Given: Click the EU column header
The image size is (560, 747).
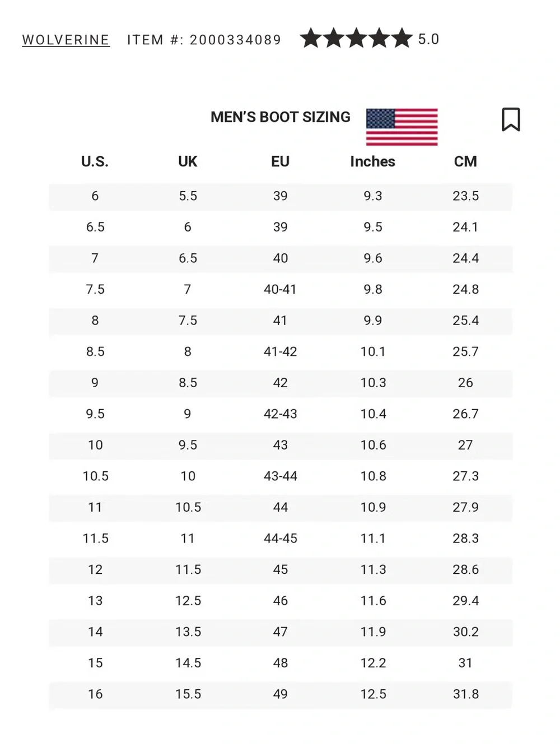Looking at the screenshot, I should point(280,161).
